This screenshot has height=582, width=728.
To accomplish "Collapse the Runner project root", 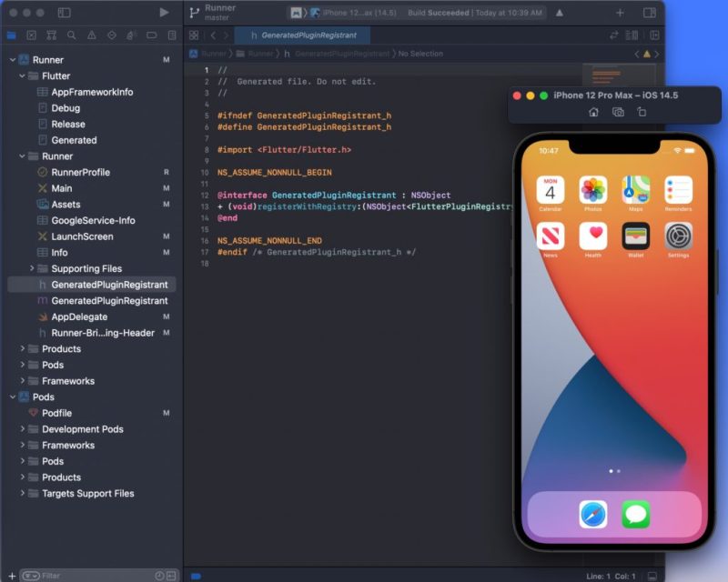I will pos(13,60).
